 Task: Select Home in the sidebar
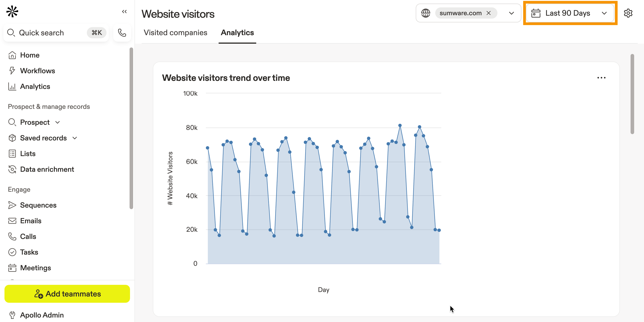[30, 55]
